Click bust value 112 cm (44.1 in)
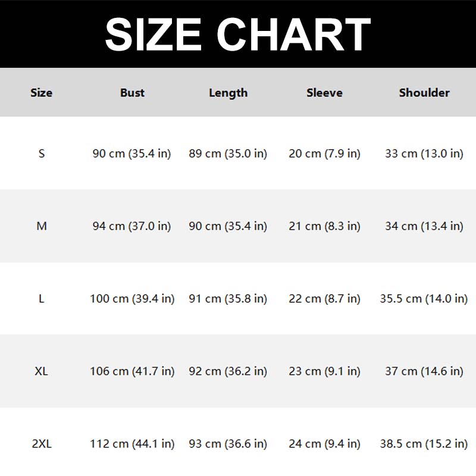476x476 pixels. (x=132, y=444)
